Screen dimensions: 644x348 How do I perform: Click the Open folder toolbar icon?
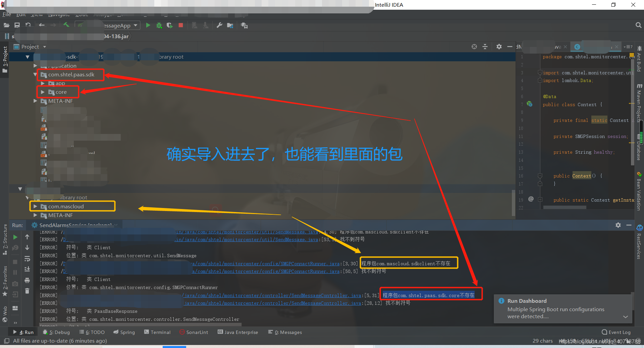pos(6,25)
